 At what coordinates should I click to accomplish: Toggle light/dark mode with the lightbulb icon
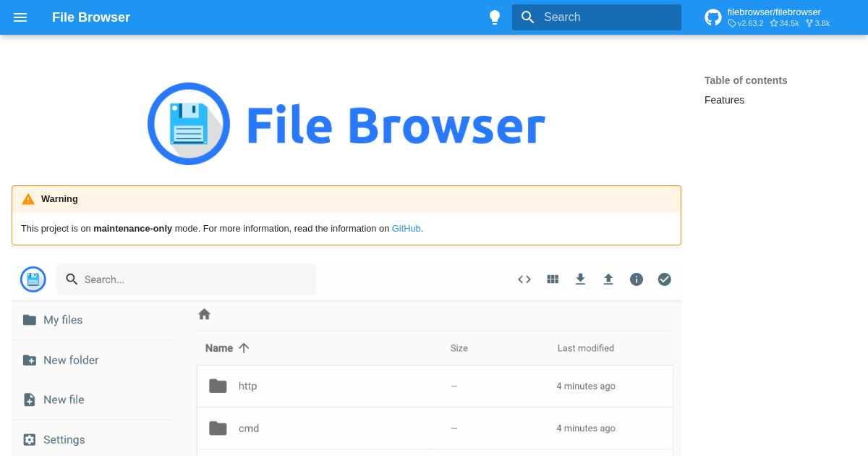(495, 17)
